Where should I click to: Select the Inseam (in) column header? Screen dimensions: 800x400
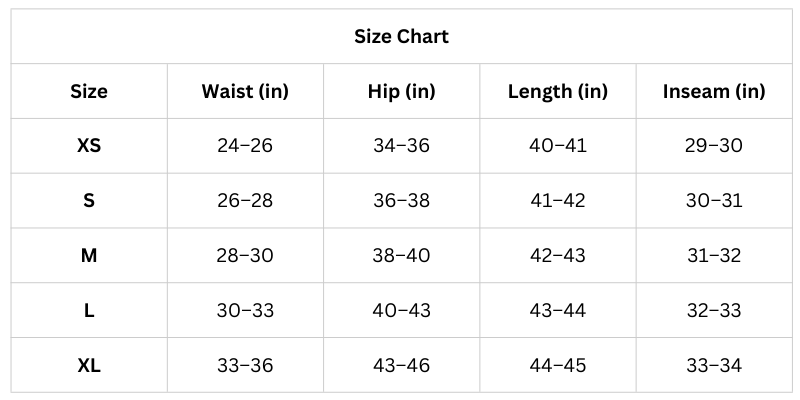(714, 92)
